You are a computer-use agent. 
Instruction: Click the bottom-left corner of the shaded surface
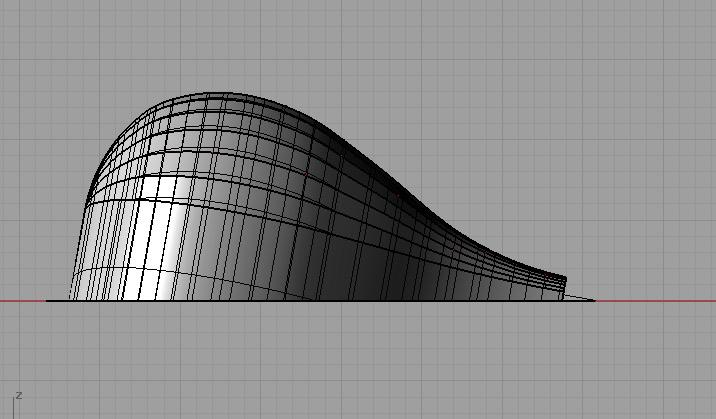pos(72,297)
